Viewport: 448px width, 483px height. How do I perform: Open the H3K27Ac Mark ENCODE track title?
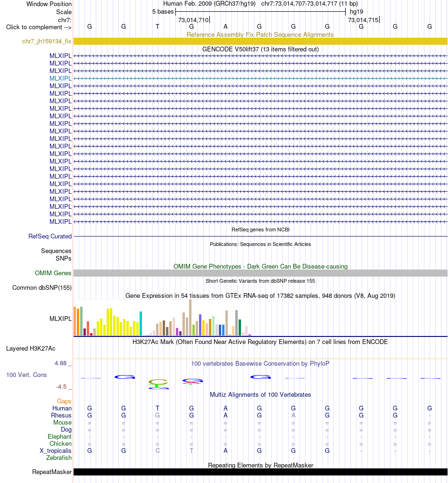260,342
